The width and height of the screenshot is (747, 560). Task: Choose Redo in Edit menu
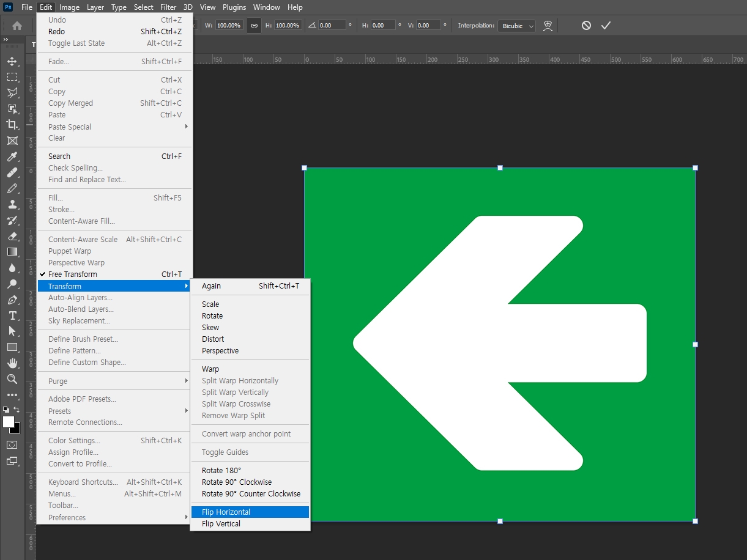pos(115,32)
